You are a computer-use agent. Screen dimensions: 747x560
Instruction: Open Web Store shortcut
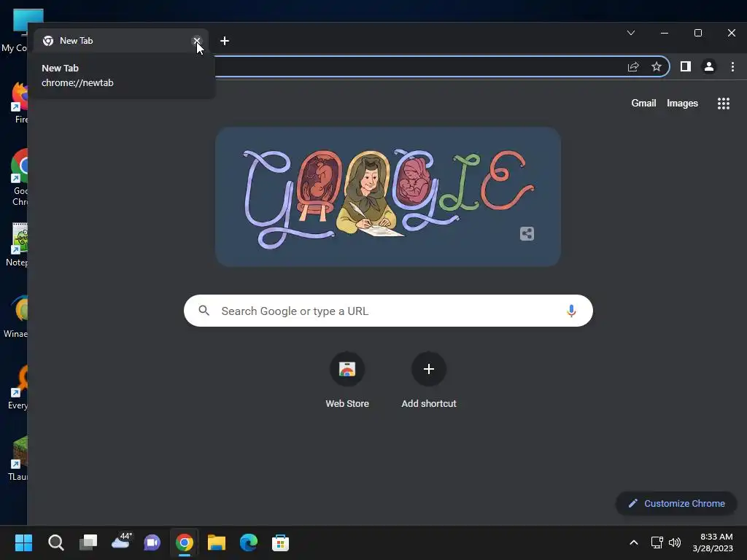(x=347, y=381)
